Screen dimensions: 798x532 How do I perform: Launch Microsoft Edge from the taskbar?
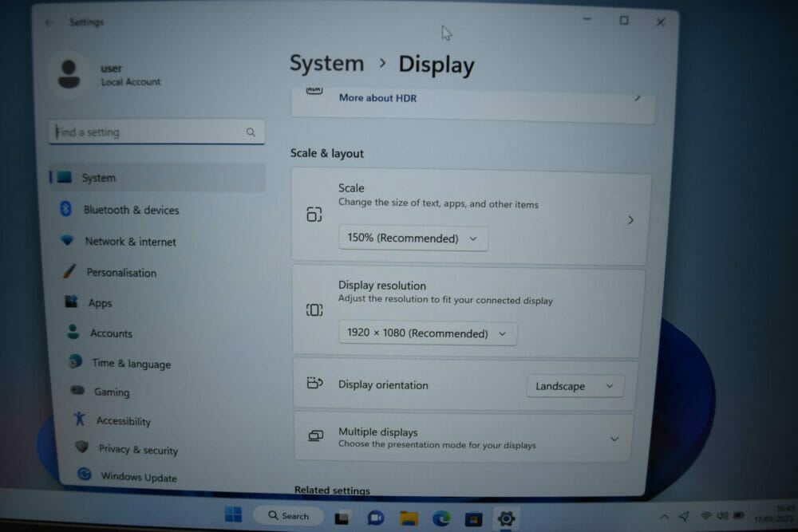point(441,518)
